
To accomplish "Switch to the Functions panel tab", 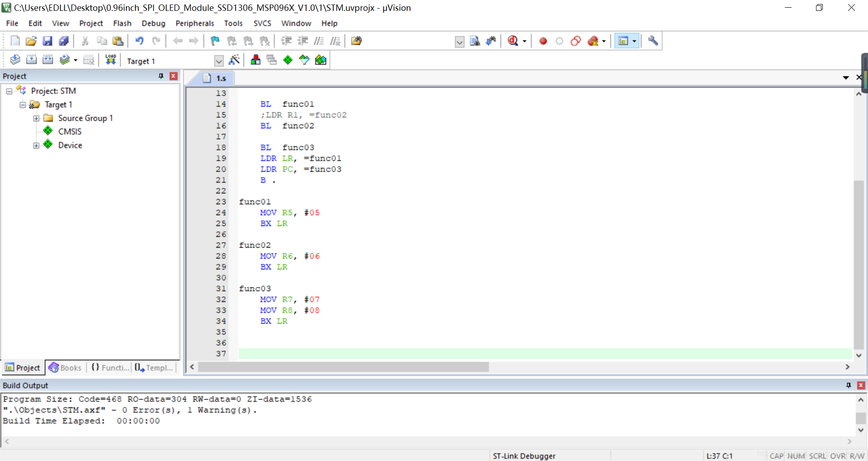I will [x=110, y=367].
